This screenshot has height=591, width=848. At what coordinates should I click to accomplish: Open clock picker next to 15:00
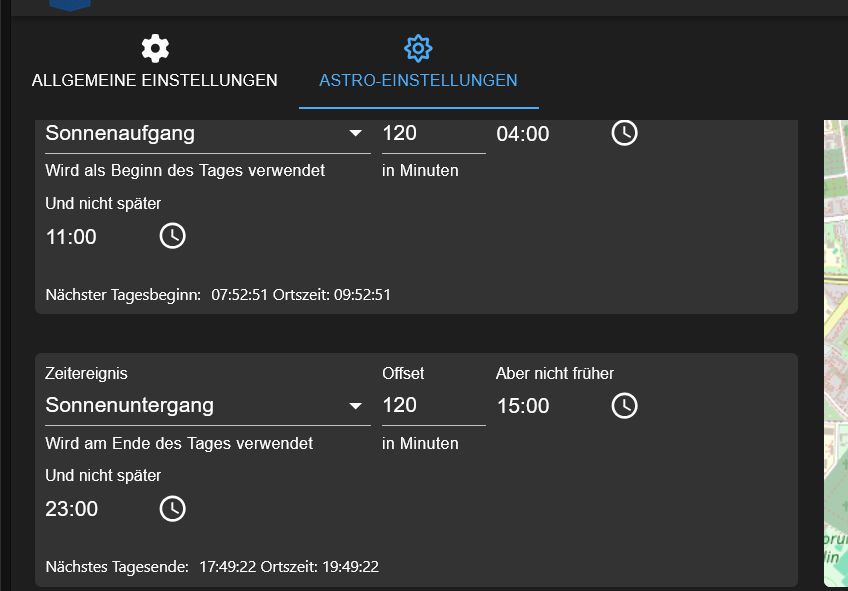click(x=624, y=406)
